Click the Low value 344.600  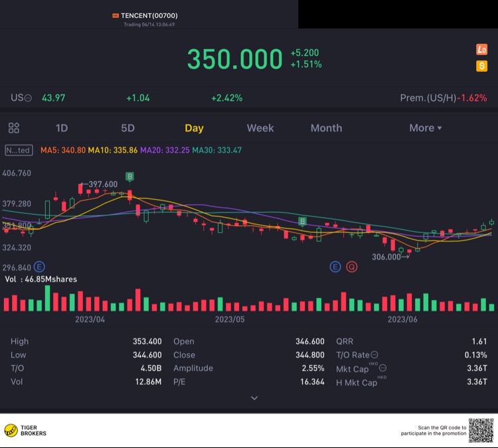(147, 355)
